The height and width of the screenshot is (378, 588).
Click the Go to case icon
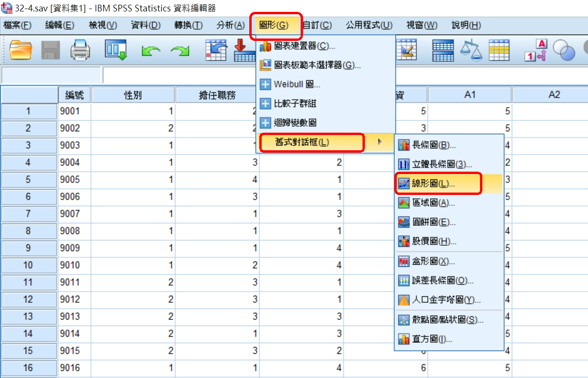pyautogui.click(x=217, y=50)
